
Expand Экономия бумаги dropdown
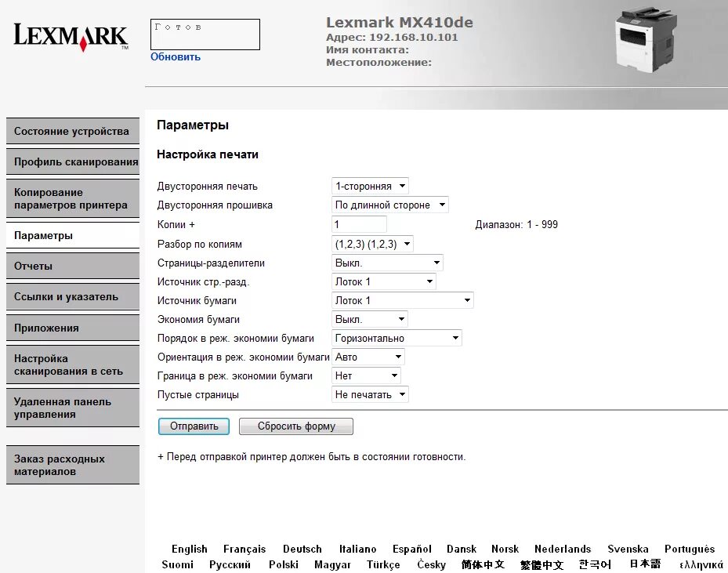pos(370,320)
